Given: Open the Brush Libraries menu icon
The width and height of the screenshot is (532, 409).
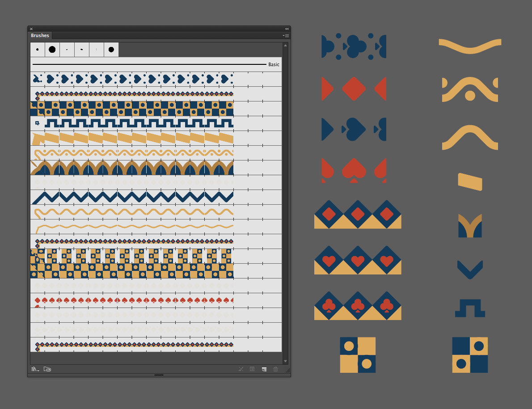Looking at the screenshot, I should 35,369.
